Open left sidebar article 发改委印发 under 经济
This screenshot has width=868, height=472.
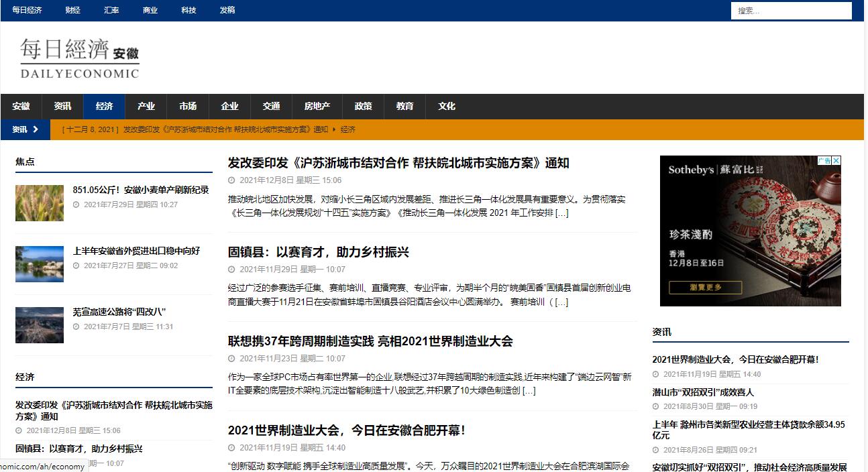click(114, 411)
